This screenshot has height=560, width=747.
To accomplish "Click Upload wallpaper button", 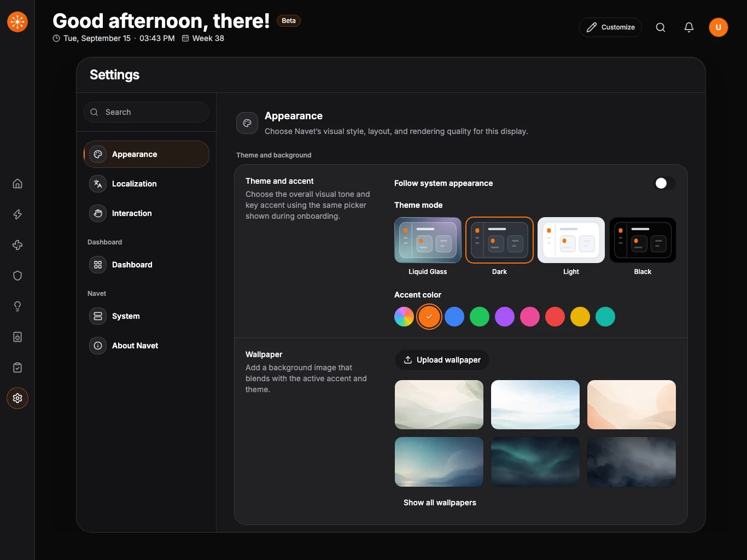I will [442, 360].
